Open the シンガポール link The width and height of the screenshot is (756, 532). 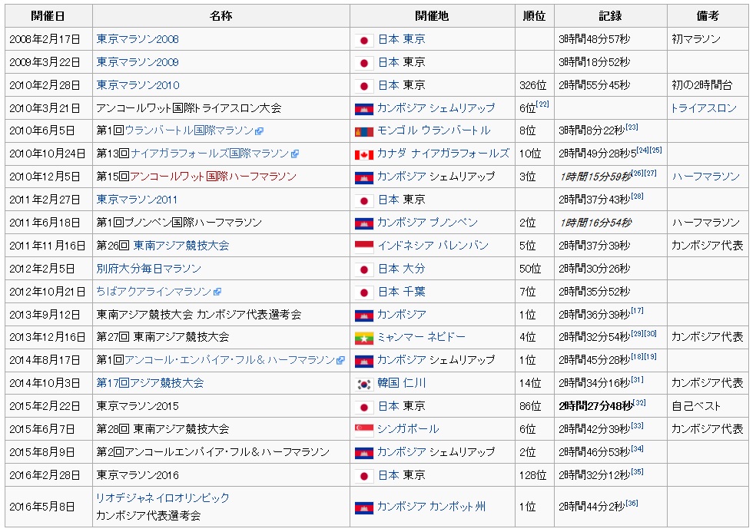click(x=409, y=429)
